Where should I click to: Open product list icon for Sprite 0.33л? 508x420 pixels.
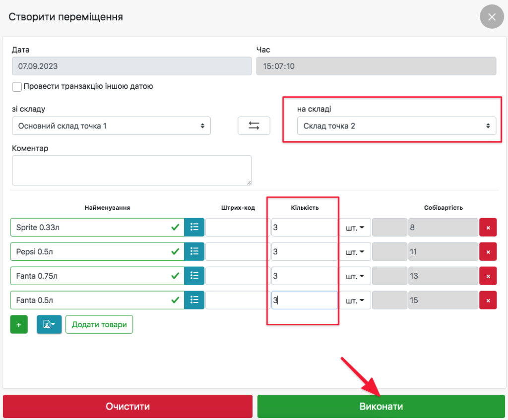pyautogui.click(x=194, y=227)
